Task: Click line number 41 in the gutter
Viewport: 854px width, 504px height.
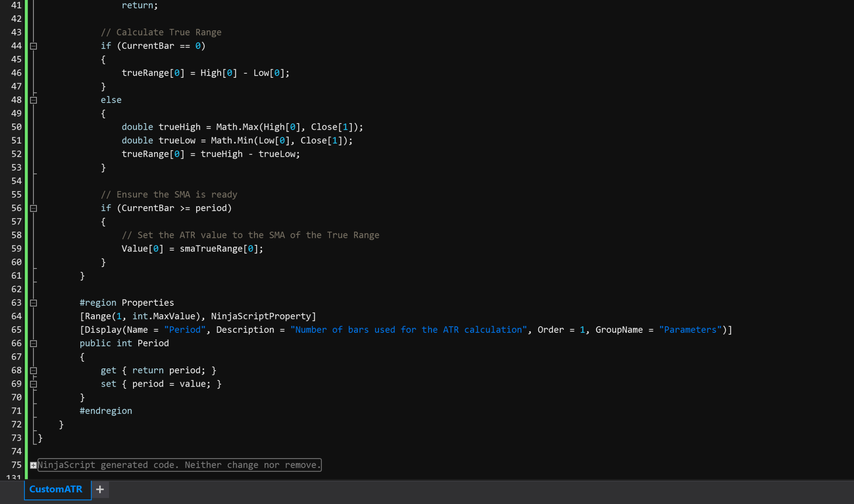Action: pyautogui.click(x=16, y=5)
